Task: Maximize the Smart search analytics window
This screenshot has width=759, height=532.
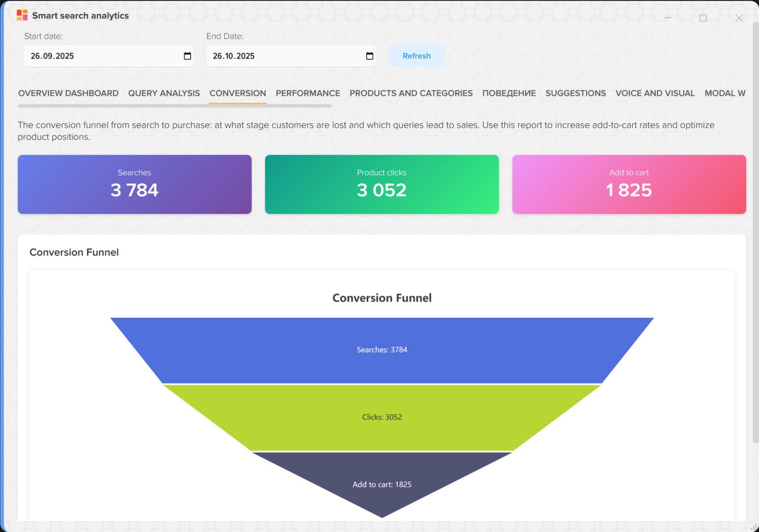Action: [x=703, y=18]
